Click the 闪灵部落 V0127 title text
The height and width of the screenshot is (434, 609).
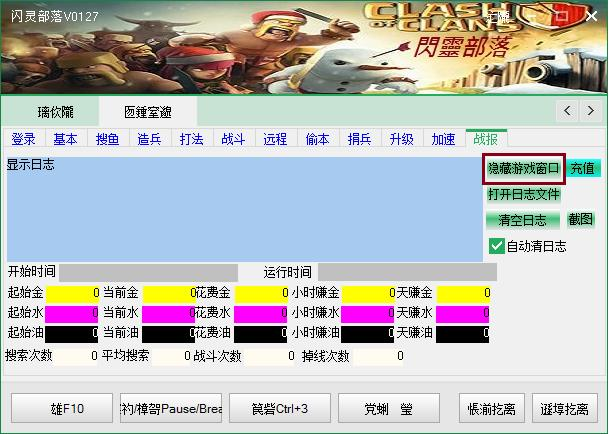tap(55, 16)
